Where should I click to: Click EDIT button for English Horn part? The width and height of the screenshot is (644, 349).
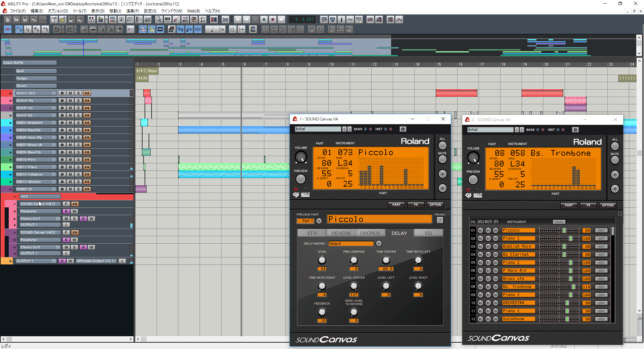(x=601, y=247)
